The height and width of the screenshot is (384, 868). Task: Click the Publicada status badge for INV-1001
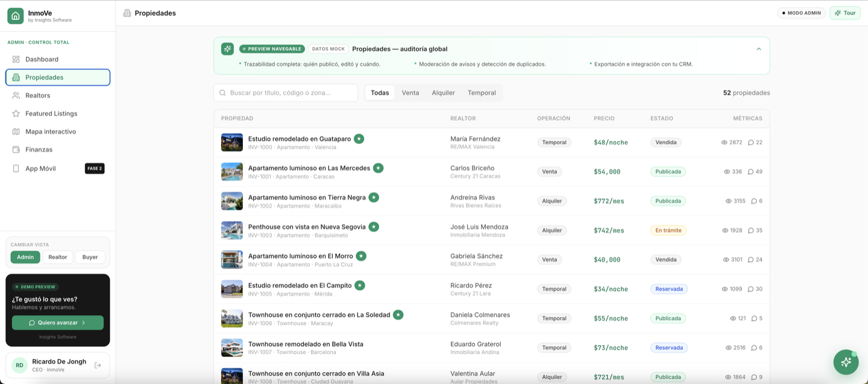[668, 172]
